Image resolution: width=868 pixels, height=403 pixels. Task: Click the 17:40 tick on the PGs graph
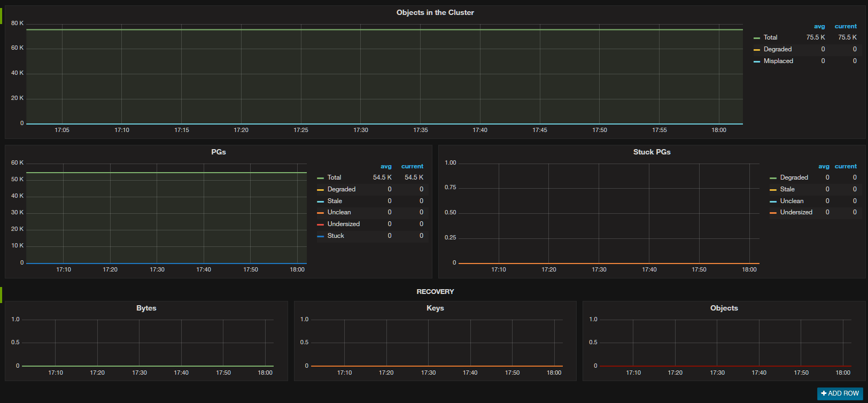tap(204, 269)
